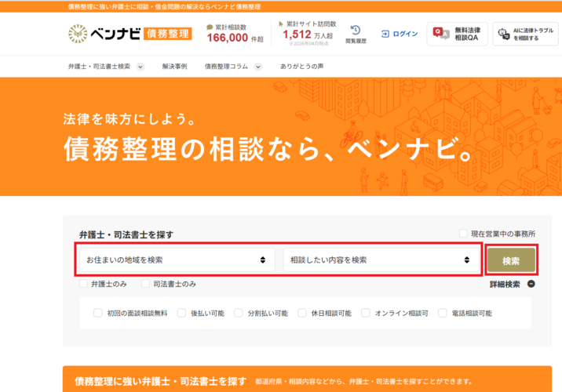
Task: Click the 検索 search button
Action: tap(511, 260)
